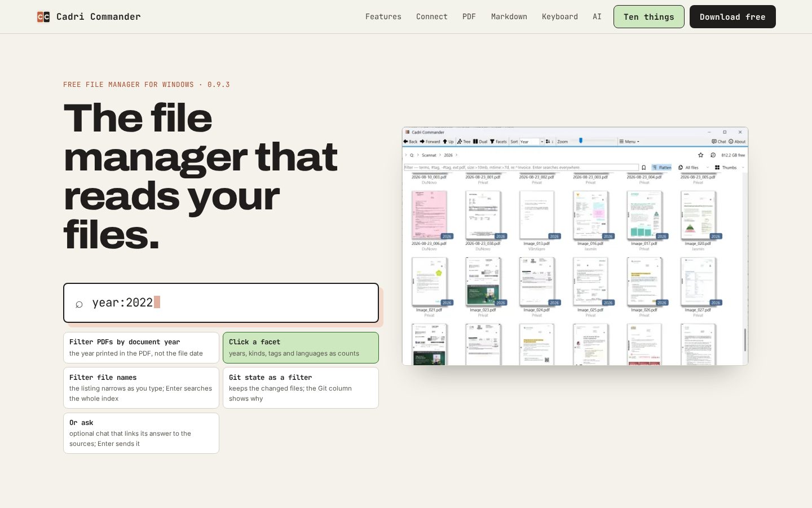812x508 pixels.
Task: Click the Forward arrow in the app preview
Action: pos(430,142)
